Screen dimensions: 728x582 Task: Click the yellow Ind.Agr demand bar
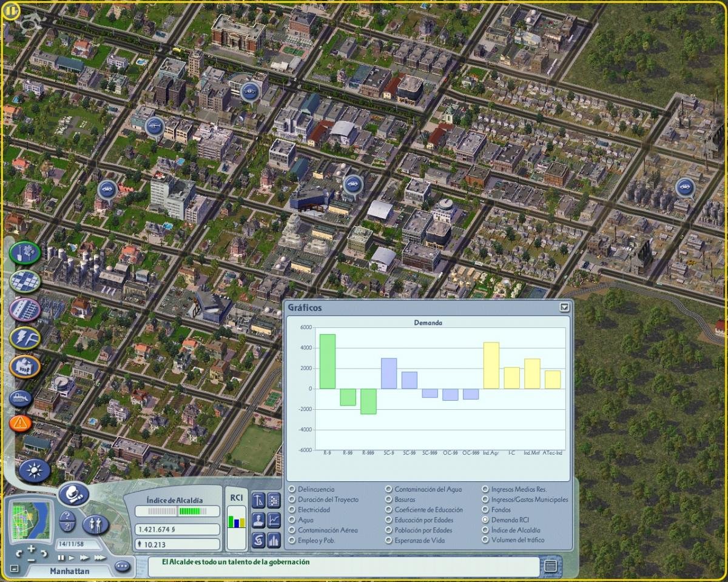click(491, 366)
